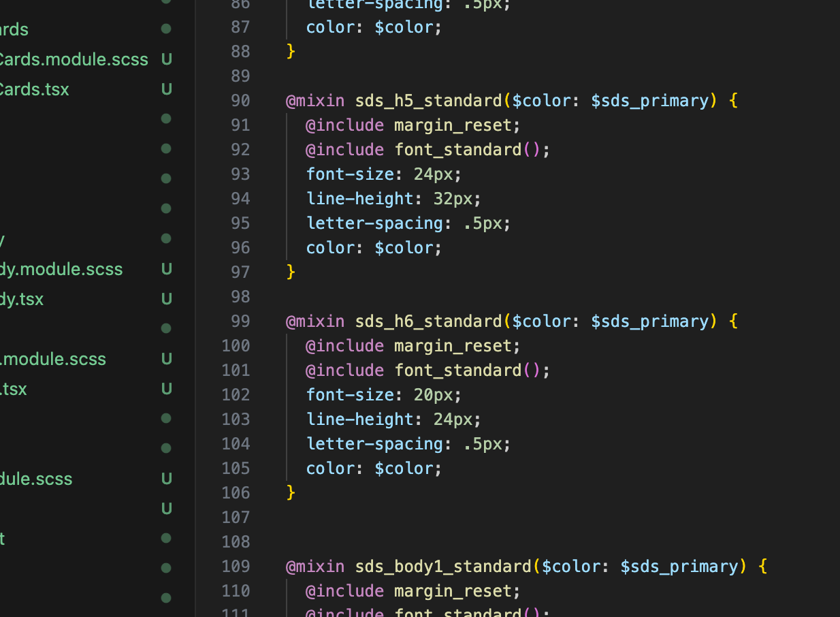Click the closing brace on line 97
The image size is (840, 617).
click(291, 272)
